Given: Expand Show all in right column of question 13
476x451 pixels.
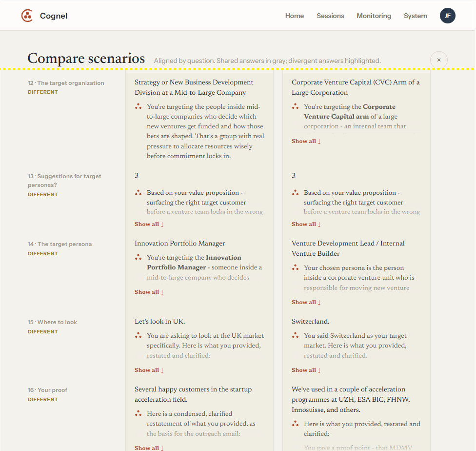Looking at the screenshot, I should click(x=306, y=224).
